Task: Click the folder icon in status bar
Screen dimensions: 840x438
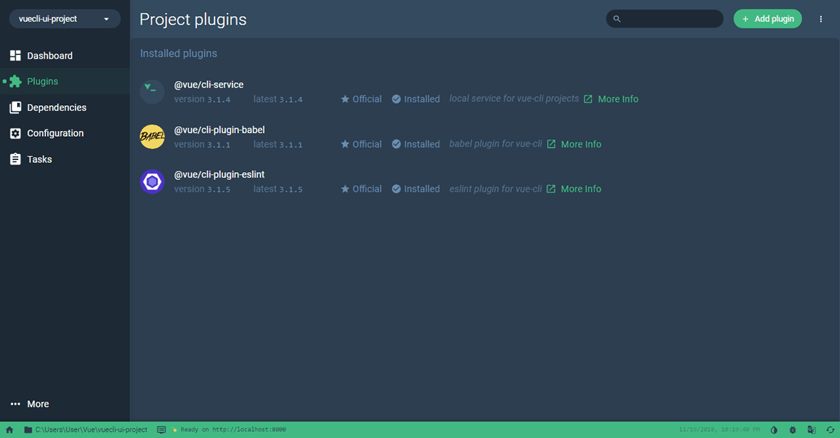Action: (x=28, y=429)
